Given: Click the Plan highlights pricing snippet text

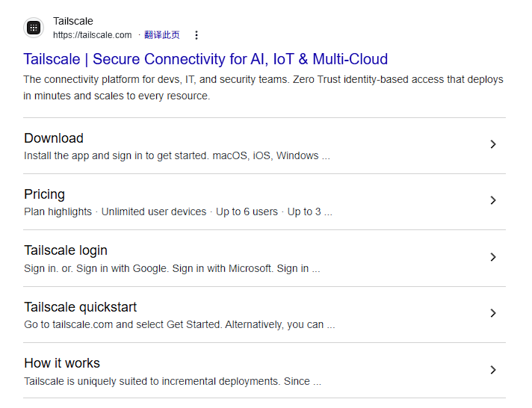Looking at the screenshot, I should tap(58, 212).
